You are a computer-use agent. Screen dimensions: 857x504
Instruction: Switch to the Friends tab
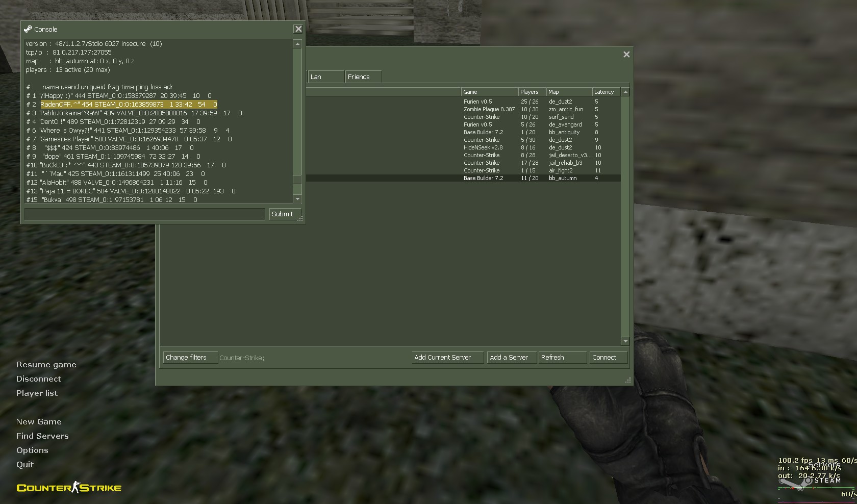363,77
